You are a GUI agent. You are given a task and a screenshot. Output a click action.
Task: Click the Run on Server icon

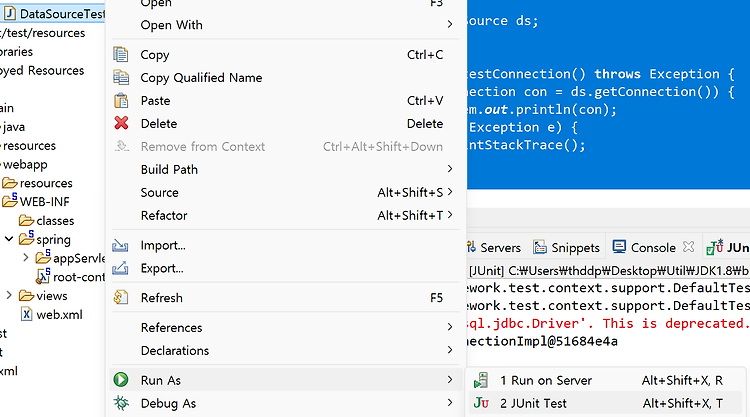point(481,380)
